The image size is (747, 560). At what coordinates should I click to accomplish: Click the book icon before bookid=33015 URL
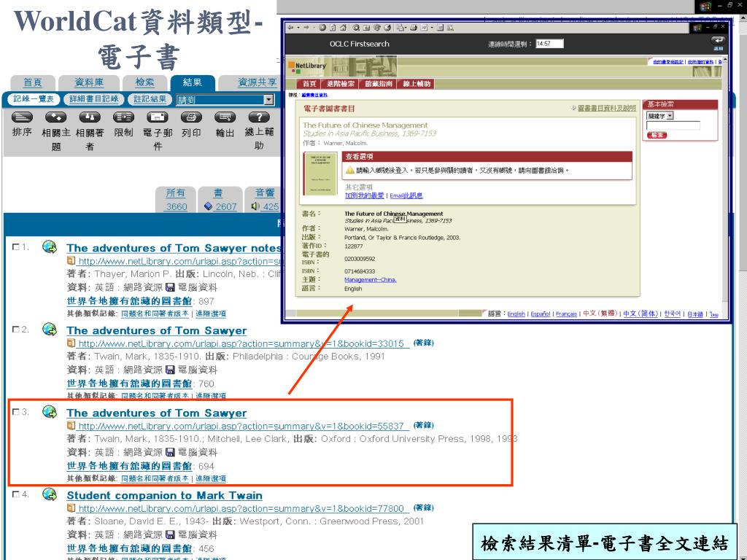(x=71, y=343)
